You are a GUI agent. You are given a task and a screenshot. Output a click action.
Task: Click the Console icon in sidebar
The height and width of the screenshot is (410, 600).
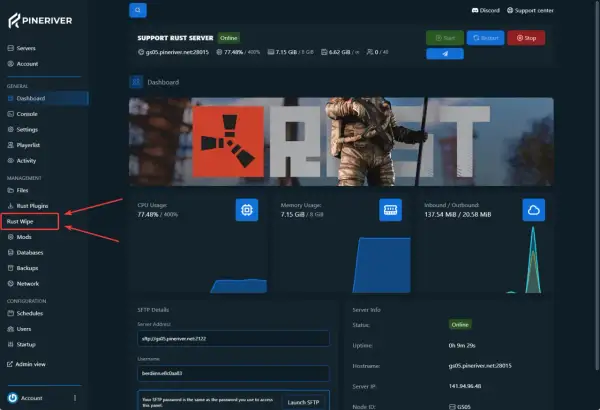pos(10,114)
